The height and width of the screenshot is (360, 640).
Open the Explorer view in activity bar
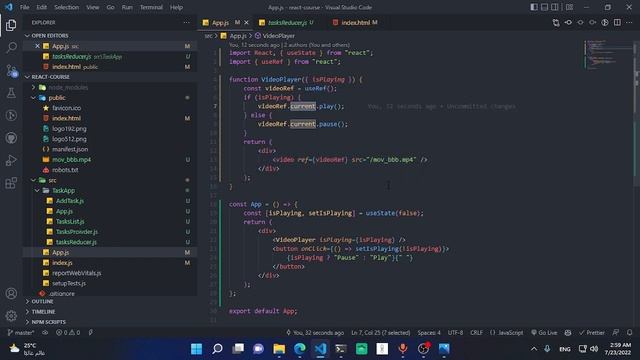tap(11, 25)
